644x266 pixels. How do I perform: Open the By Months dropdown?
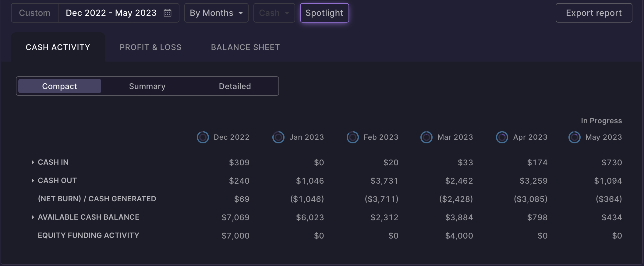216,13
